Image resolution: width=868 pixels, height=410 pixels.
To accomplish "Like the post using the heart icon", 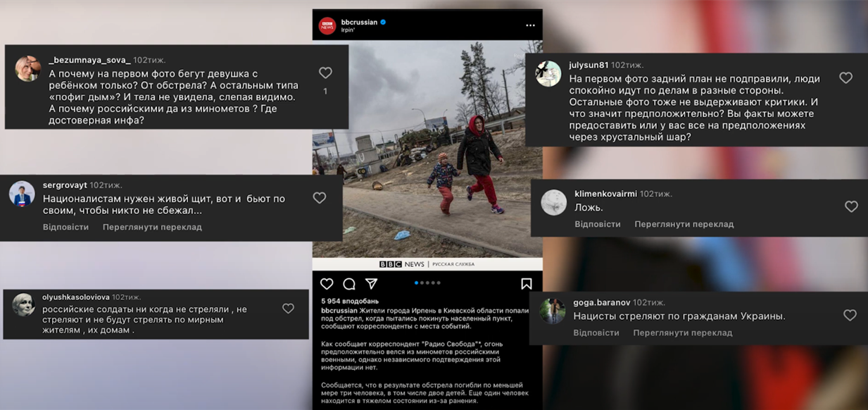I will [x=326, y=282].
